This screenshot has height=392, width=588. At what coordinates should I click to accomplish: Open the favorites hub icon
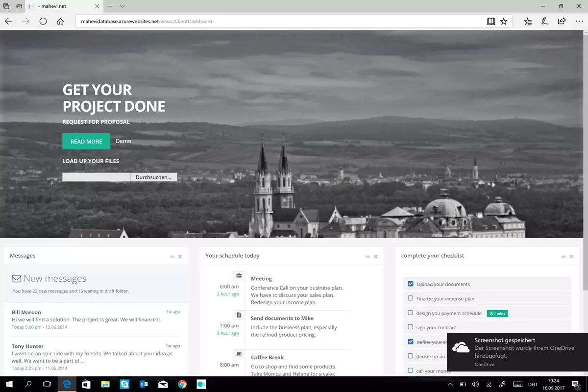coord(528,22)
